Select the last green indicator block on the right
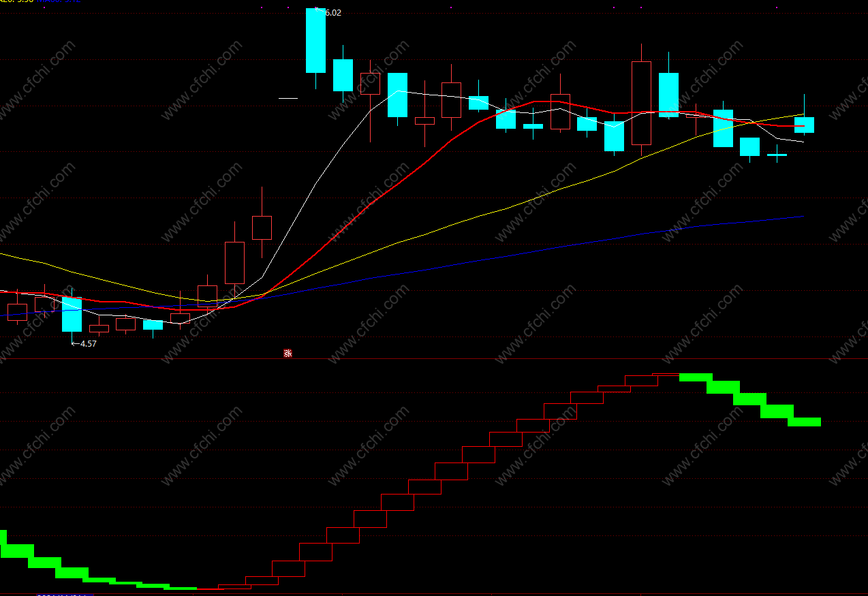The image size is (868, 596). (804, 422)
